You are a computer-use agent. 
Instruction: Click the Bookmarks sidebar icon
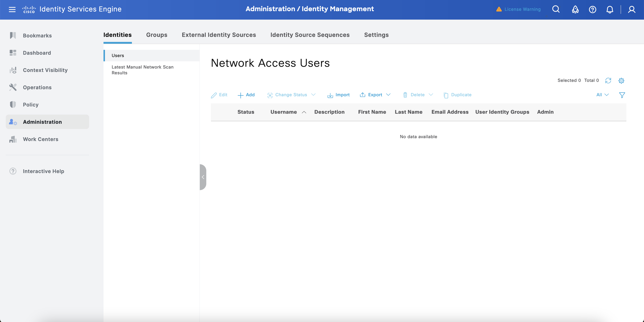[13, 35]
